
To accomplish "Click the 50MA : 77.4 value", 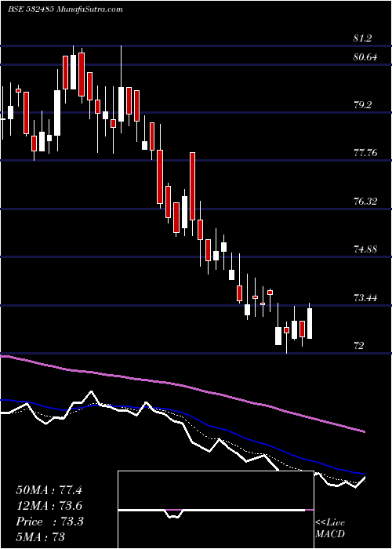I will 49,490.
